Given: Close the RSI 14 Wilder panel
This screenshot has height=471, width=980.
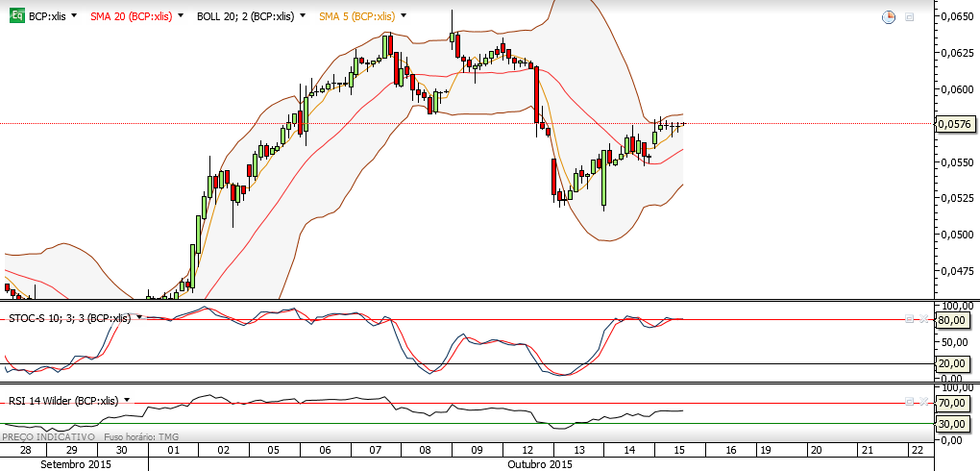Looking at the screenshot, I should coord(923,401).
